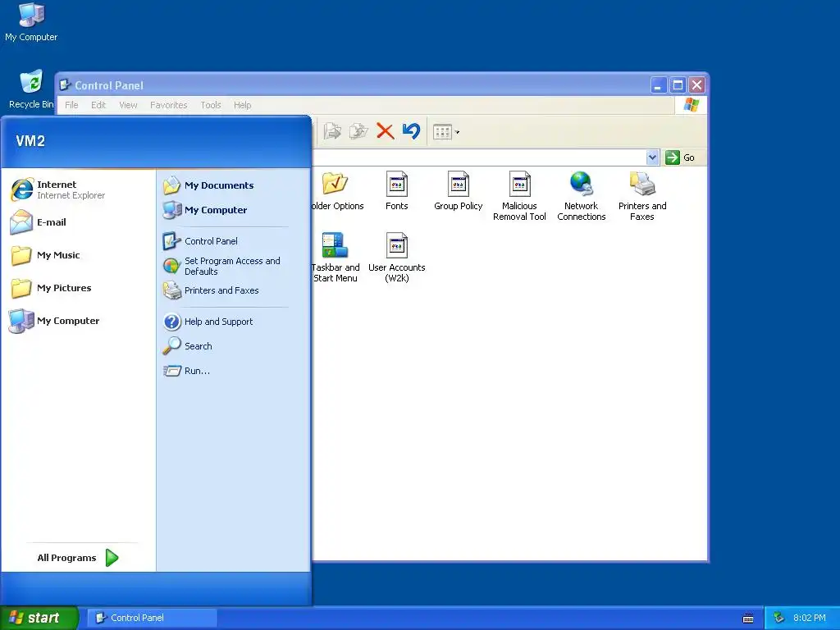
Task: Open Printers and Faxes in Start menu
Action: click(x=211, y=290)
